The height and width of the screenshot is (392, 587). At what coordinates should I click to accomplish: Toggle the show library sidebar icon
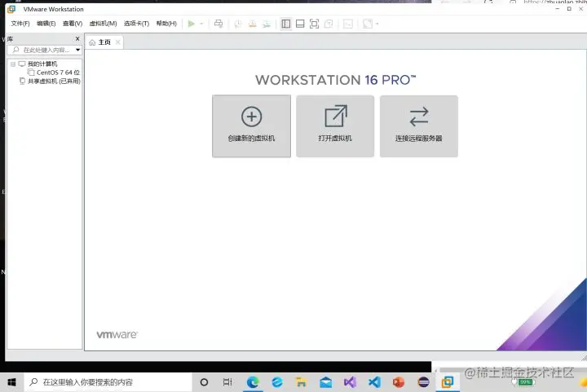tap(286, 24)
